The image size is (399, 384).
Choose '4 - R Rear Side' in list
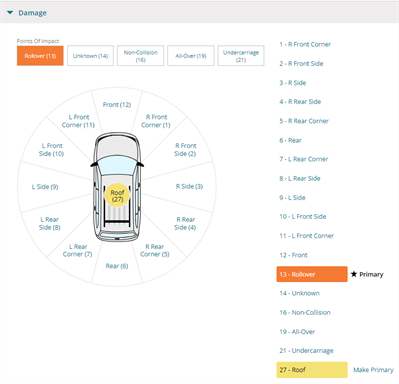300,102
